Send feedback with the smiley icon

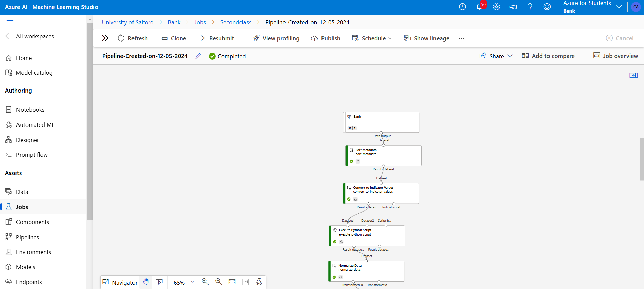[547, 7]
